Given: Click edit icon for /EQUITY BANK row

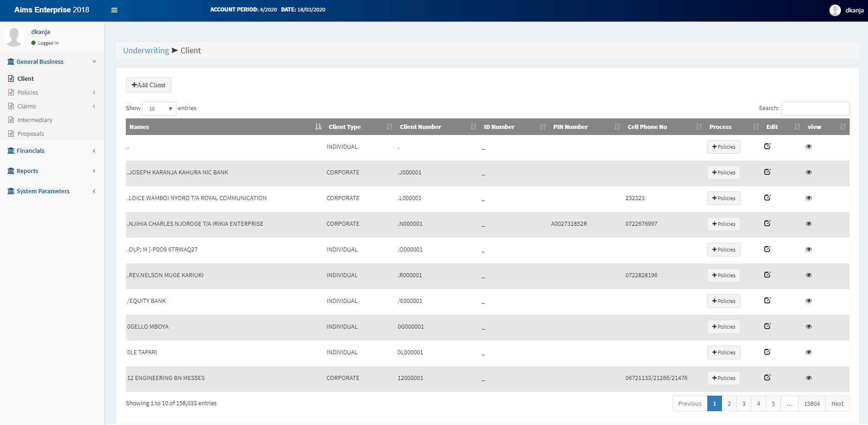Looking at the screenshot, I should [x=767, y=301].
